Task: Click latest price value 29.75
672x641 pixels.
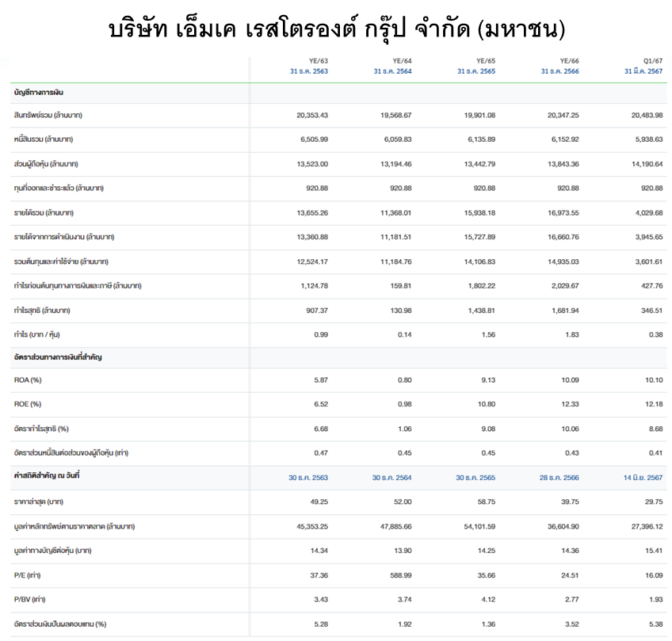Action: click(x=654, y=502)
